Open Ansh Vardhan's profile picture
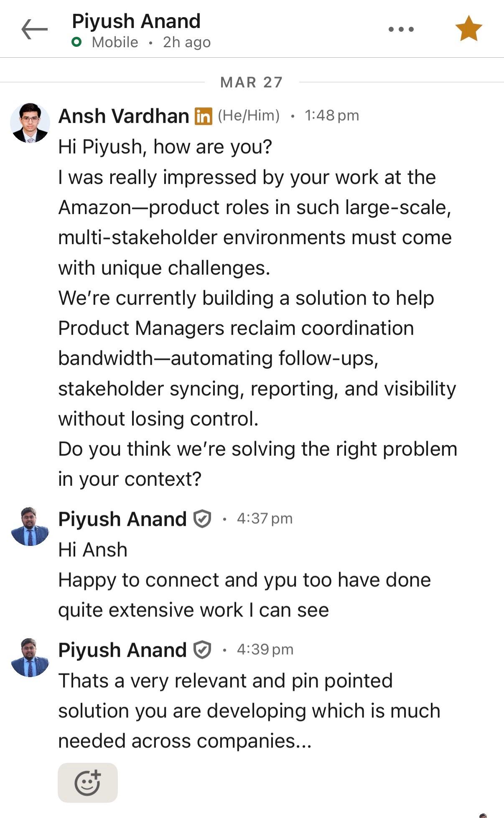 30,123
